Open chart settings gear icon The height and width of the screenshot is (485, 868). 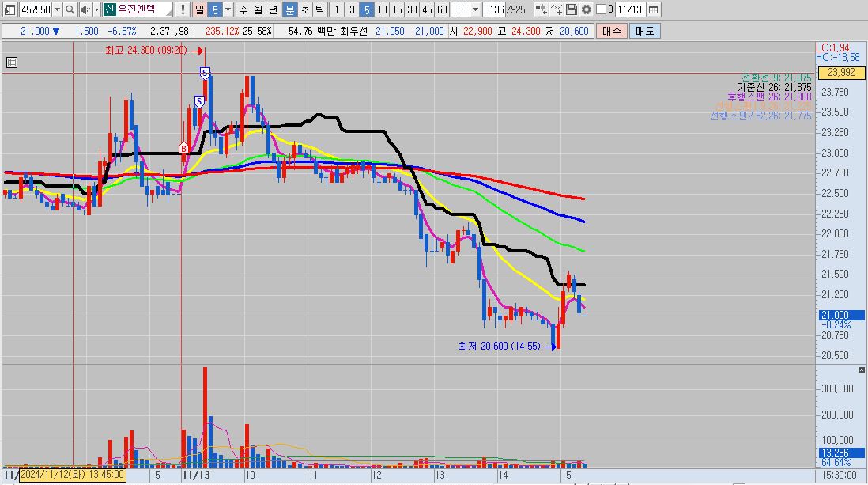pyautogui.click(x=587, y=9)
